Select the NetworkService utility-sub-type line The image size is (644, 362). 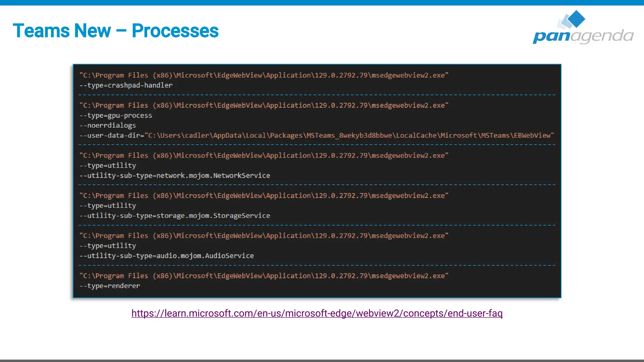(x=175, y=175)
